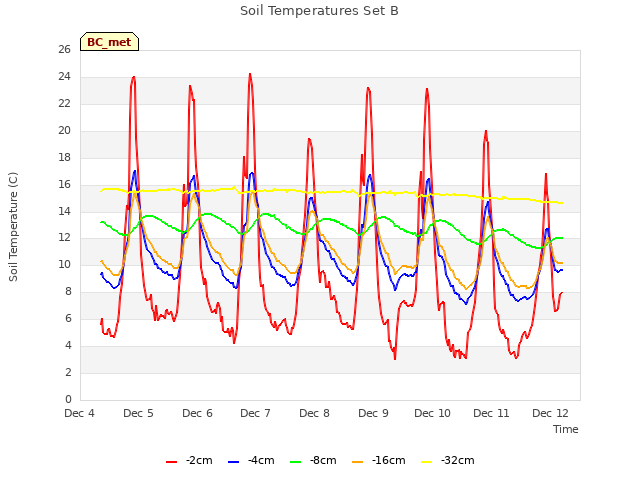Click the Dec 7 x-axis tick label
Image resolution: width=640 pixels, height=480 pixels.
[x=256, y=413]
